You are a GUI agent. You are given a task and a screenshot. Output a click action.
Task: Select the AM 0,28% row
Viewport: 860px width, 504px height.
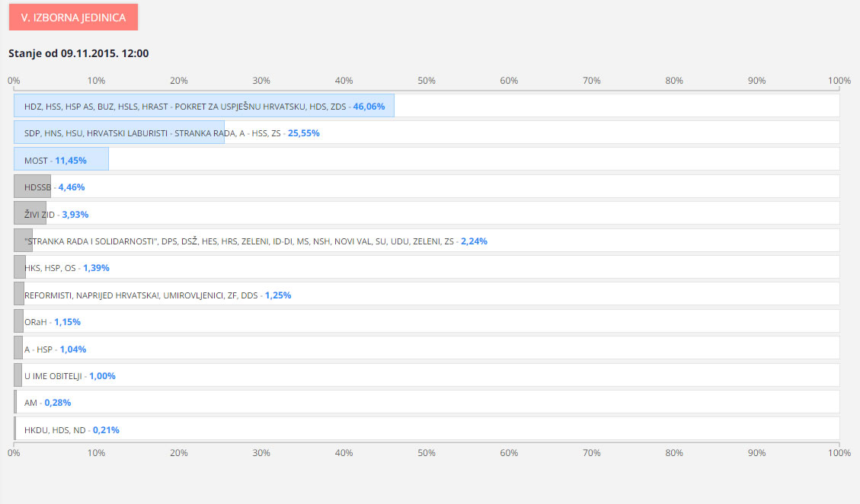point(427,402)
